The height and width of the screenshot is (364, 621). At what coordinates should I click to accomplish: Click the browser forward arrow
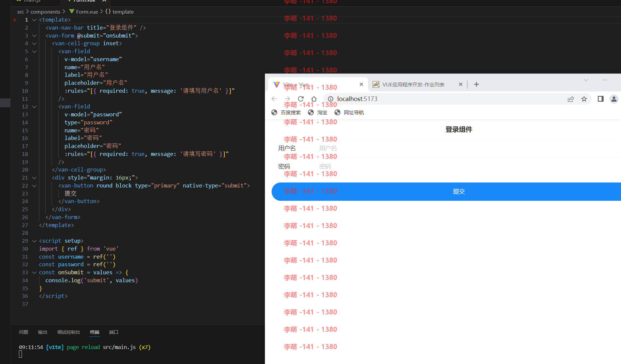pos(288,99)
